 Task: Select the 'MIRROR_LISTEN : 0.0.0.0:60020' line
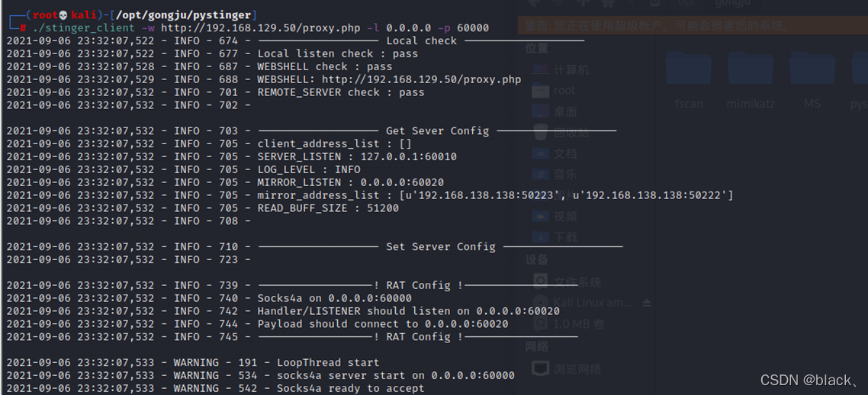[225, 182]
